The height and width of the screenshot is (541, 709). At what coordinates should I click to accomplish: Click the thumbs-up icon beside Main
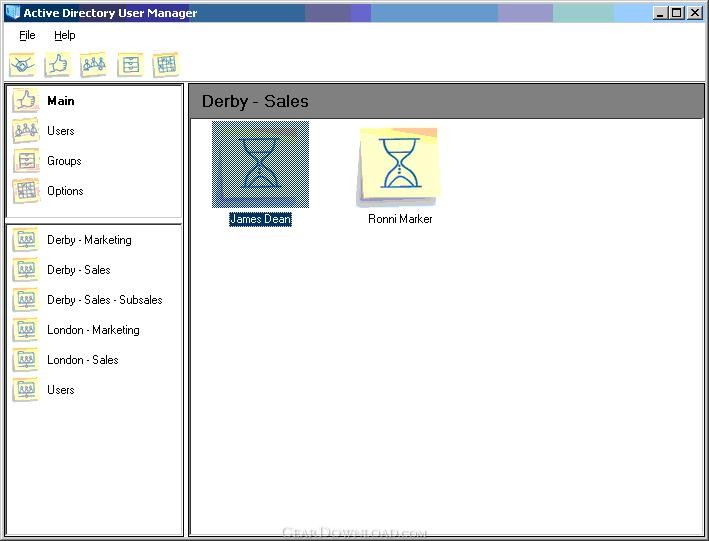(26, 100)
